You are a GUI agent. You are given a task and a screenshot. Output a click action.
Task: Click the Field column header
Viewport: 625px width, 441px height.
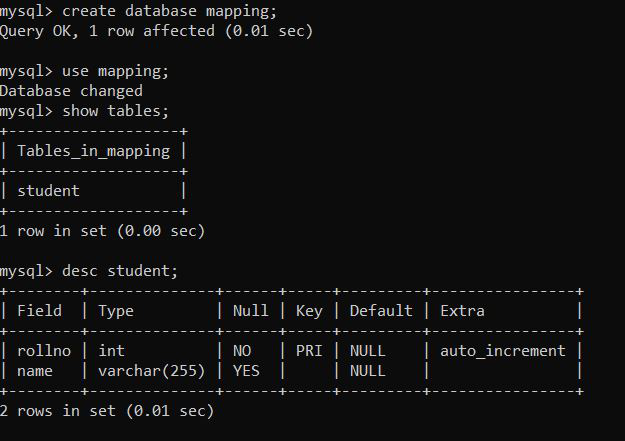pyautogui.click(x=39, y=311)
